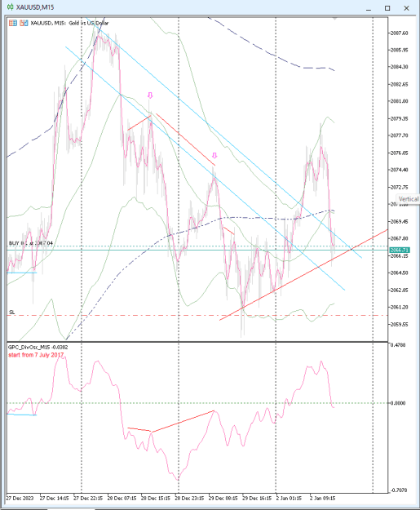420x510 pixels.
Task: Click the XAUUSD,M15 window title text
Action: pyautogui.click(x=35, y=7)
